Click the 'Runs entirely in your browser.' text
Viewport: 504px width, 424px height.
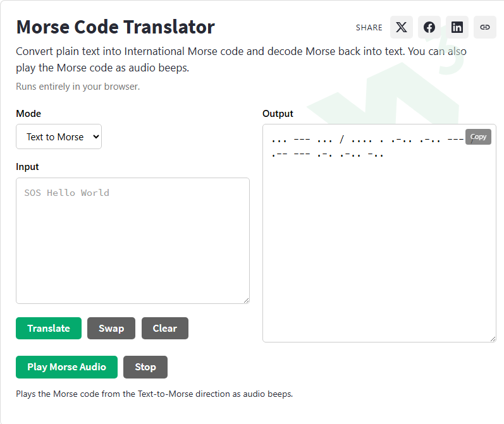(78, 87)
